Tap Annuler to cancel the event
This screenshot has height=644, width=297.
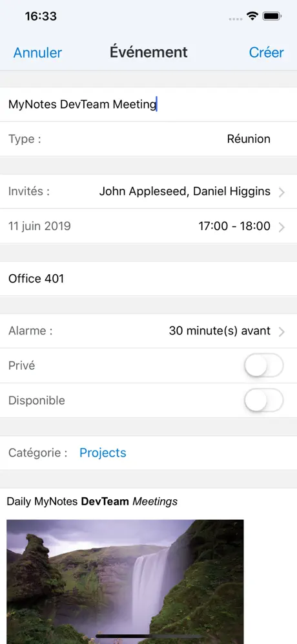point(37,52)
